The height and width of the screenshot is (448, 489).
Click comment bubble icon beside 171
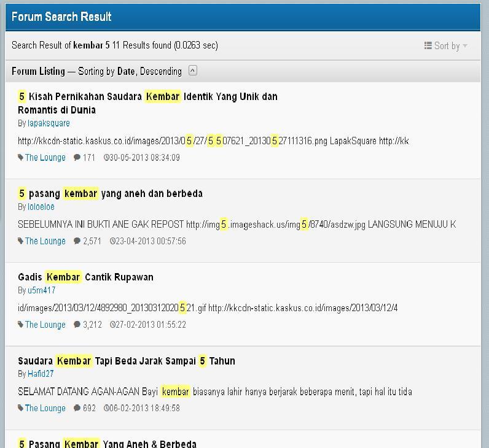77,158
